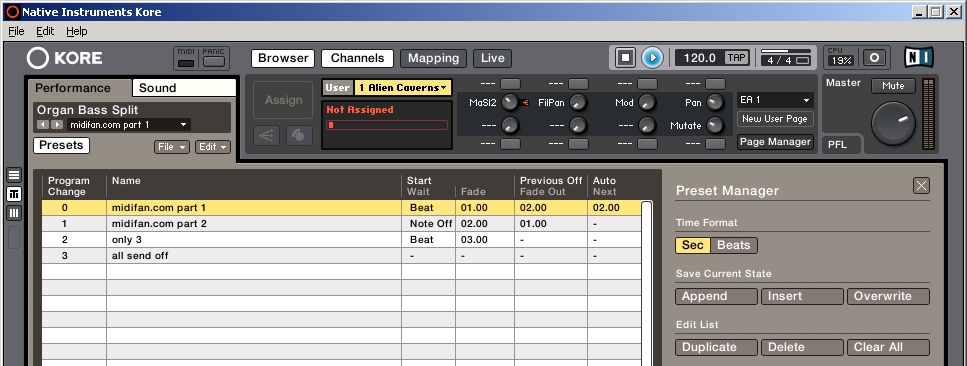This screenshot has width=967, height=366.
Task: Click the routing branches icon below Assign
Action: (x=266, y=136)
